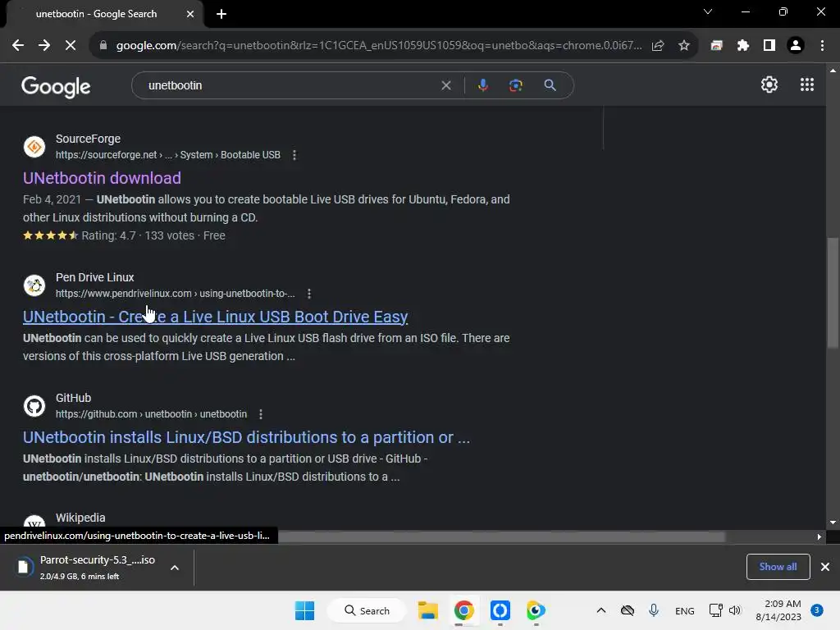The image size is (840, 630).
Task: Close the unetbootin Google Search tab
Action: 190,14
